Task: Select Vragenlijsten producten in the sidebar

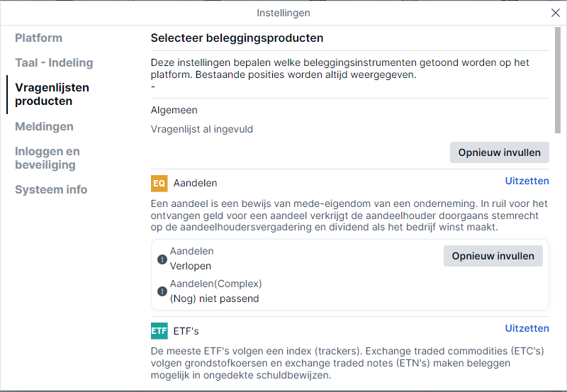Action: pos(52,94)
